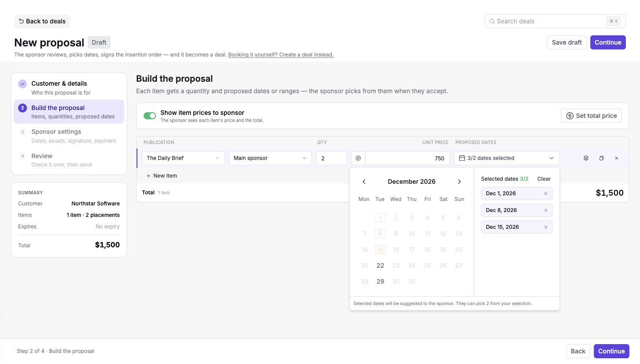Screen dimensions: 640x364
Task: Clear all selected dates
Action: coord(544,179)
